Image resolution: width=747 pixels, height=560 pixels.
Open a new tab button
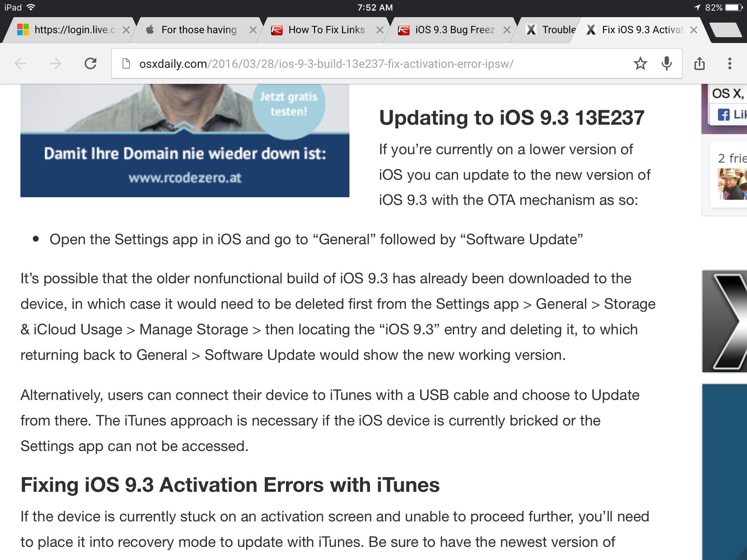click(726, 30)
